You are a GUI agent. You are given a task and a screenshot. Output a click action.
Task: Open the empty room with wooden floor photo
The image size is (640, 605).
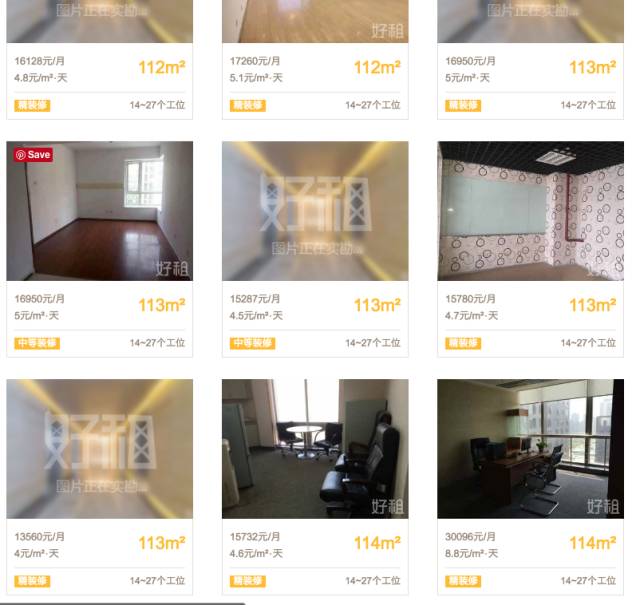100,211
